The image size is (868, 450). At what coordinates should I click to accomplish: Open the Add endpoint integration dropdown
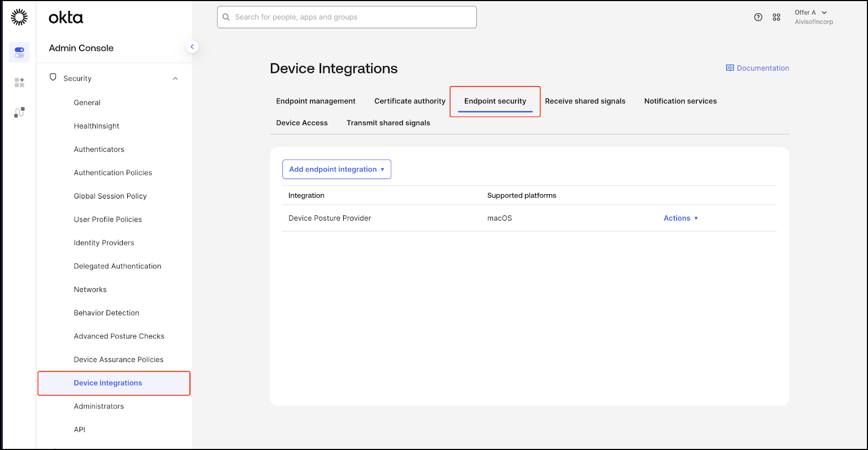(337, 169)
